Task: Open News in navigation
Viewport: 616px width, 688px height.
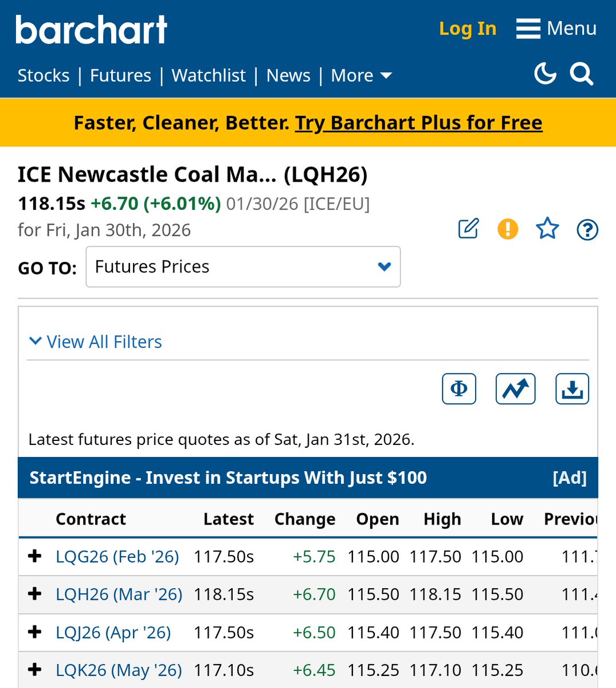Action: (288, 76)
